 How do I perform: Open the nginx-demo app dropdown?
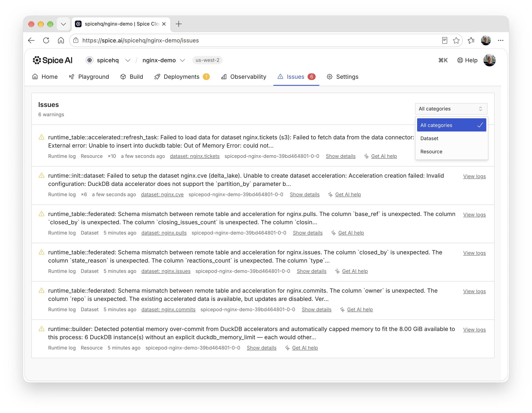182,60
